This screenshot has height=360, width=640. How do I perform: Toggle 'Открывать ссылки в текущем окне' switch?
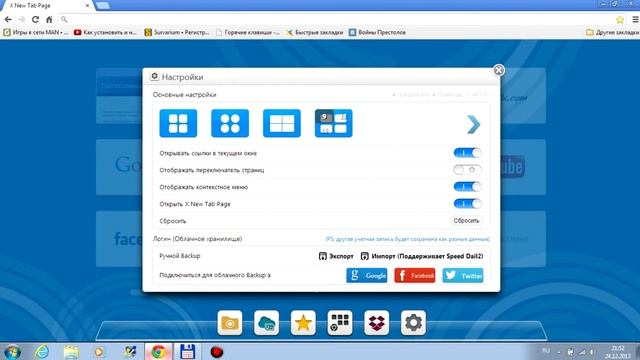coord(467,153)
